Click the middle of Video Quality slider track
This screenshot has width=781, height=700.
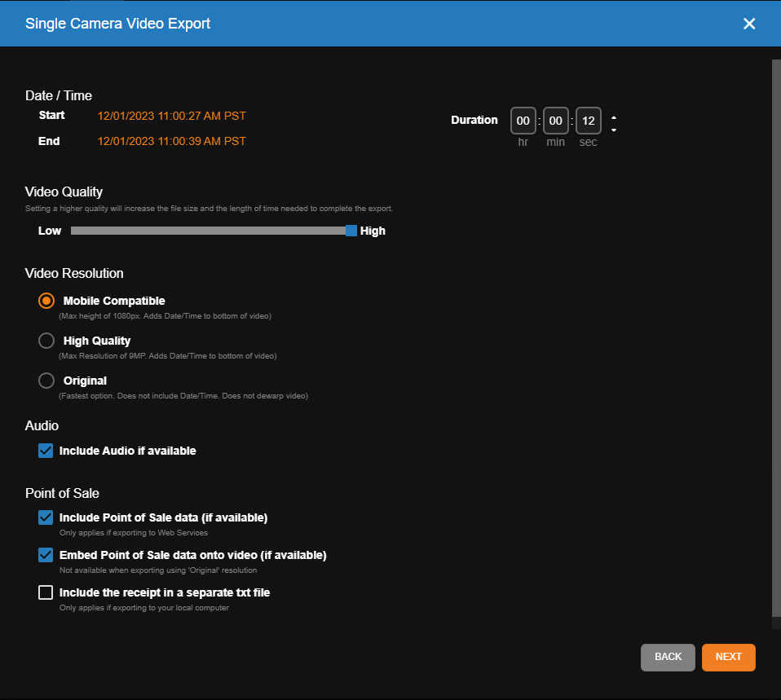(x=209, y=231)
